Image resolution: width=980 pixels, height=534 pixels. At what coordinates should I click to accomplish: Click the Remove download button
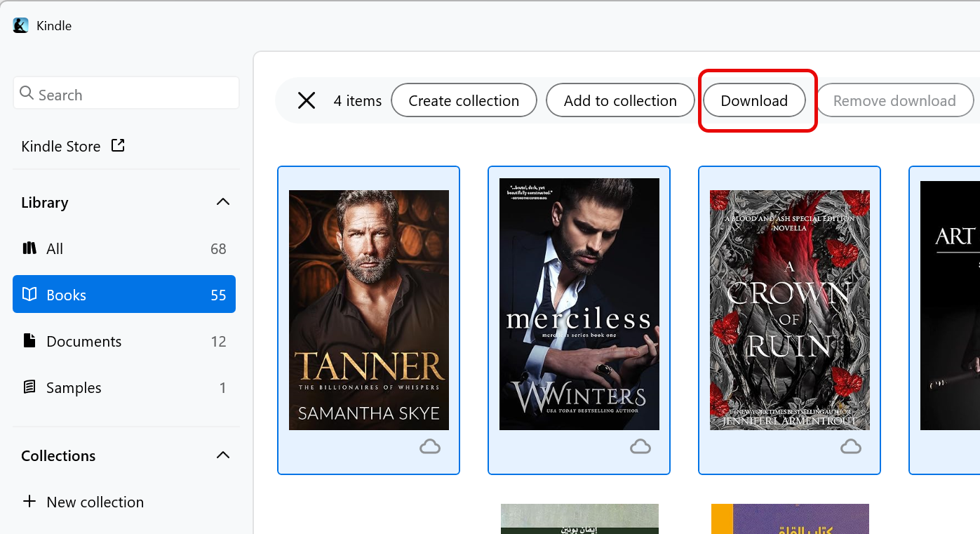(x=894, y=100)
